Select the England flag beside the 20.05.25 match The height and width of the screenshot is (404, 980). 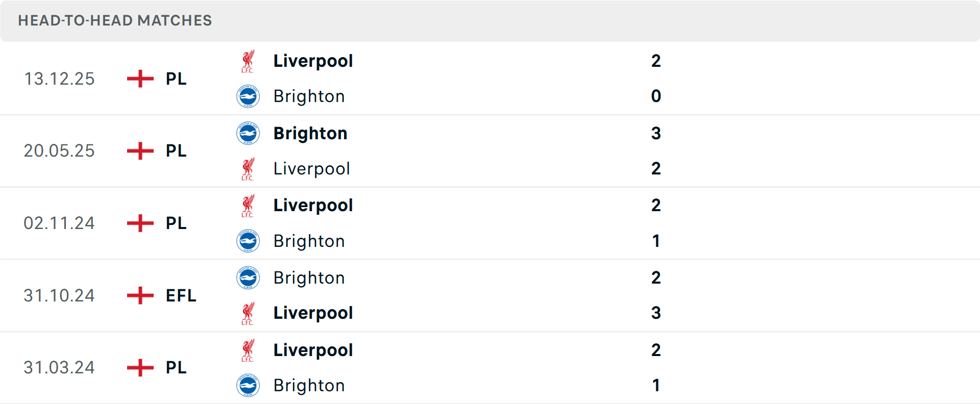click(139, 150)
